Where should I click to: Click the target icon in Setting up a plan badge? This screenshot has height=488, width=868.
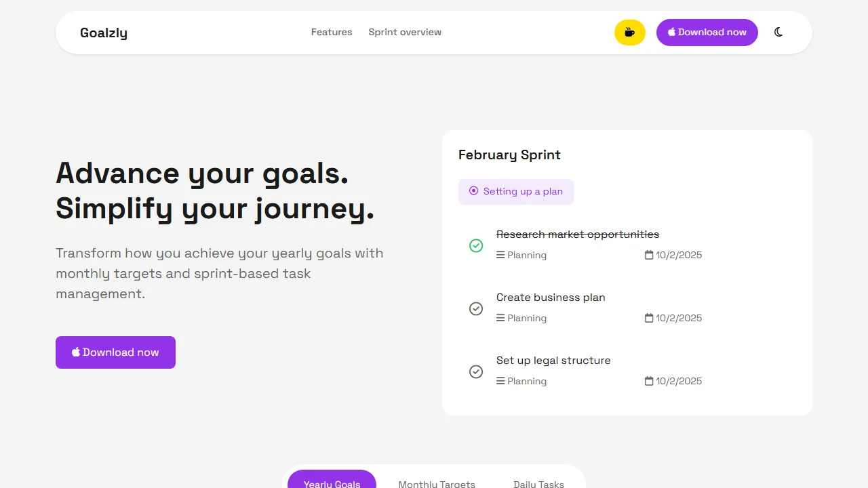point(474,191)
